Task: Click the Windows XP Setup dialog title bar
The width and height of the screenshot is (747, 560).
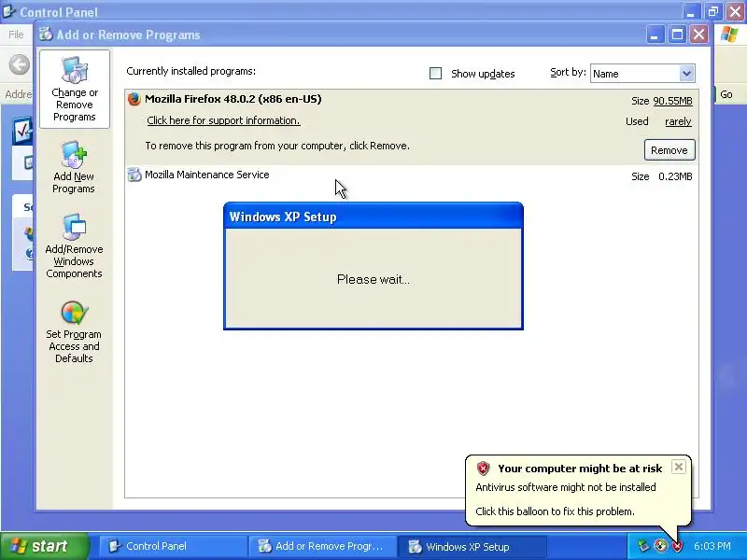Action: [x=373, y=217]
